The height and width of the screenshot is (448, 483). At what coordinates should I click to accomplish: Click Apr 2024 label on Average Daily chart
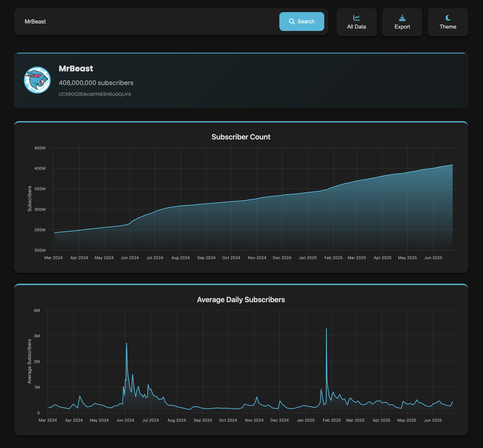[x=74, y=420]
